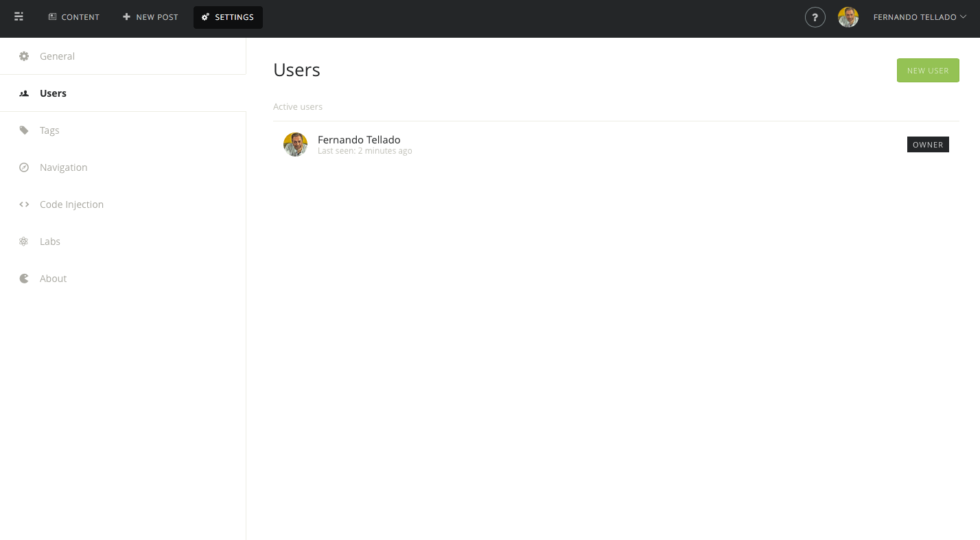Image resolution: width=980 pixels, height=540 pixels.
Task: Click the Tags tag icon in sidebar
Action: [x=24, y=130]
